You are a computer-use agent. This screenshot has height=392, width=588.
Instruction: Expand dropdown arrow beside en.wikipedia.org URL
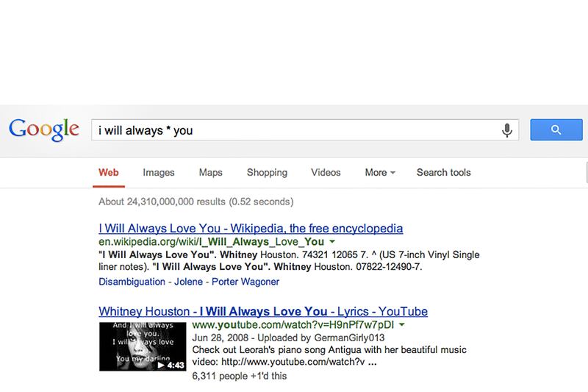pyautogui.click(x=332, y=242)
